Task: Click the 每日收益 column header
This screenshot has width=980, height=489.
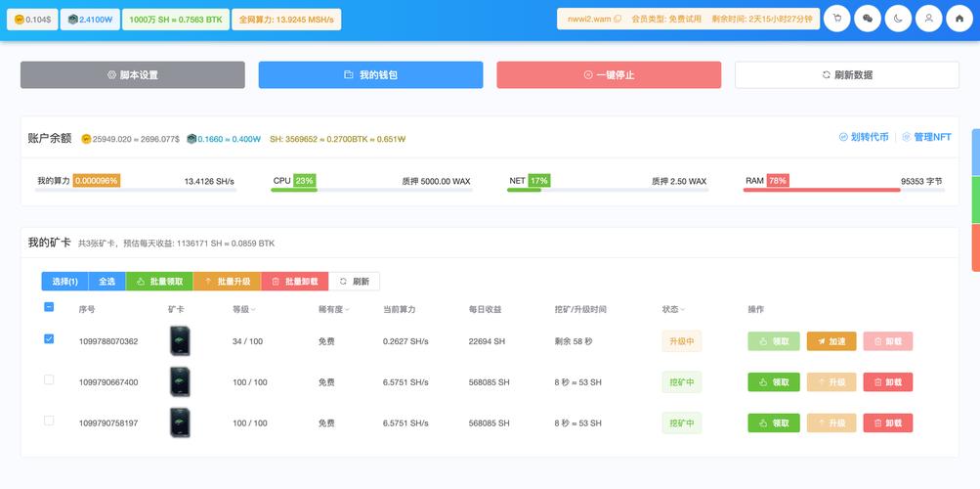Action: tap(485, 309)
